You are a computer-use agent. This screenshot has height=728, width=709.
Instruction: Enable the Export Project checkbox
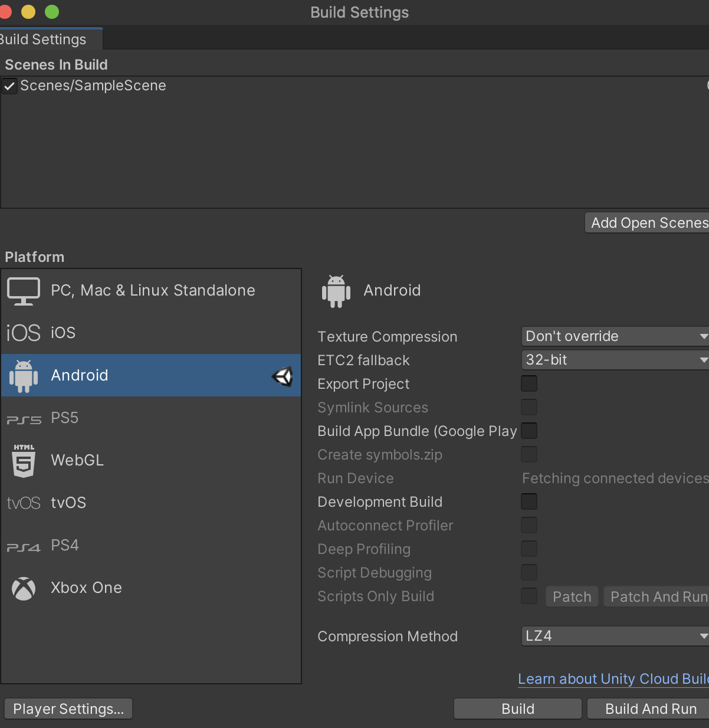click(x=529, y=383)
